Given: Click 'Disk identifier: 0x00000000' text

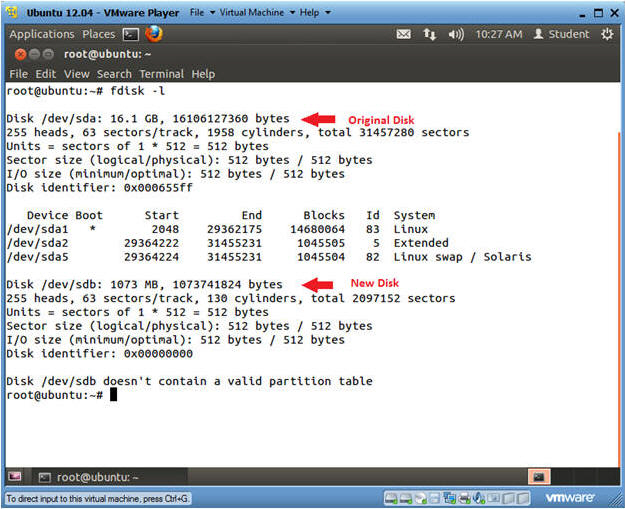Looking at the screenshot, I should click(99, 354).
